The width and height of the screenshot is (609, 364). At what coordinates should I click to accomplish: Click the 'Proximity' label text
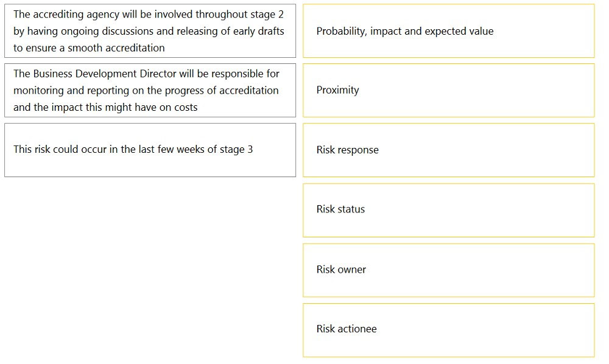337,91
